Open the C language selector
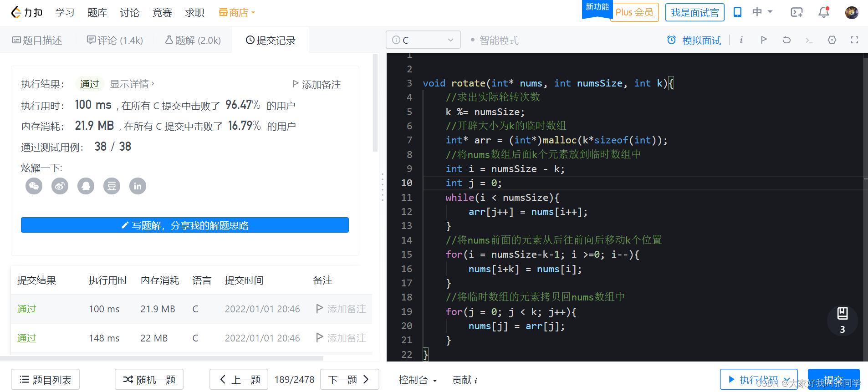The height and width of the screenshot is (392, 868). point(423,40)
